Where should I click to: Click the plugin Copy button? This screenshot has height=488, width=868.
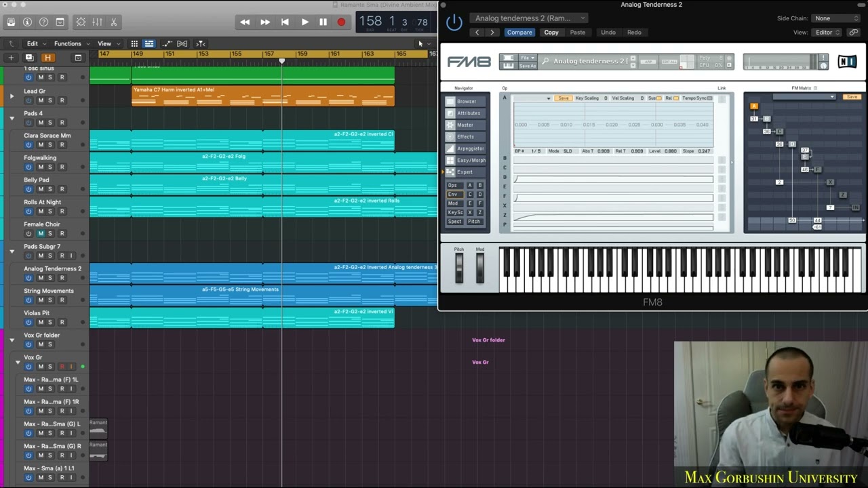(x=551, y=32)
